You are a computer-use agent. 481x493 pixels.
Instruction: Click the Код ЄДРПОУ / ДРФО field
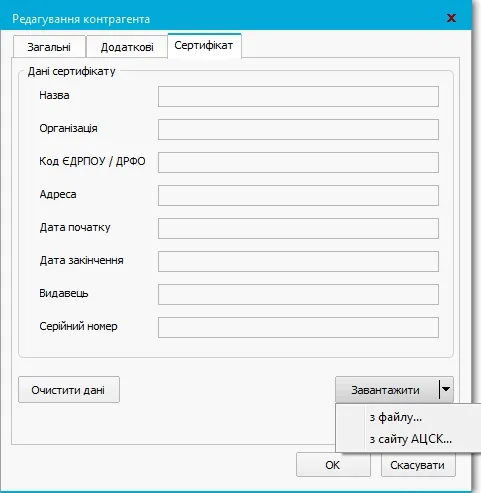(298, 163)
